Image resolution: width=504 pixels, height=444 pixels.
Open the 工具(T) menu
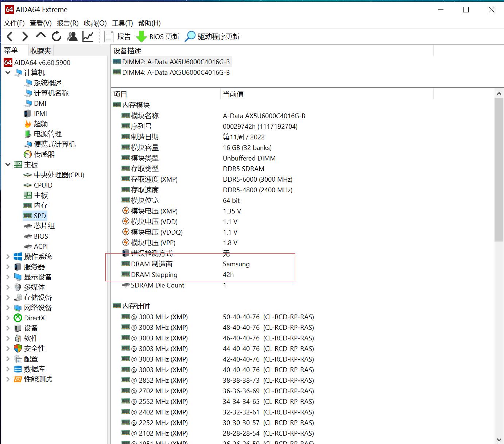click(x=122, y=23)
